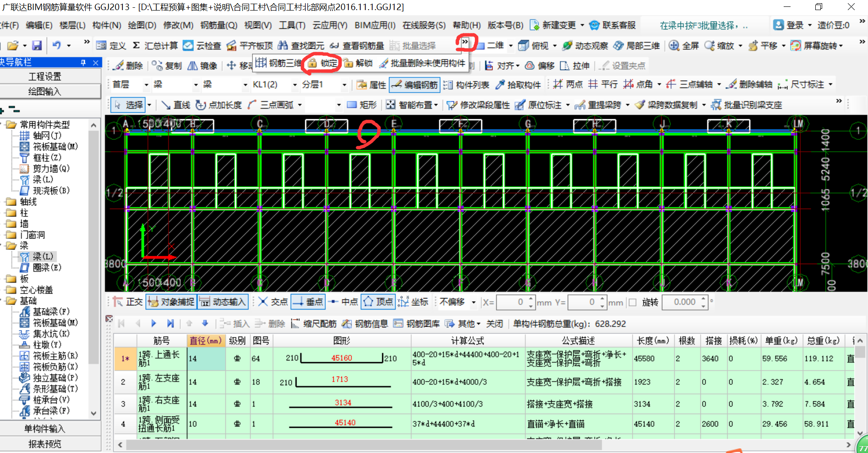Screen dimensions: 868x453
Task: Click the 关闭 button in rebar toolbar
Action: (x=494, y=324)
